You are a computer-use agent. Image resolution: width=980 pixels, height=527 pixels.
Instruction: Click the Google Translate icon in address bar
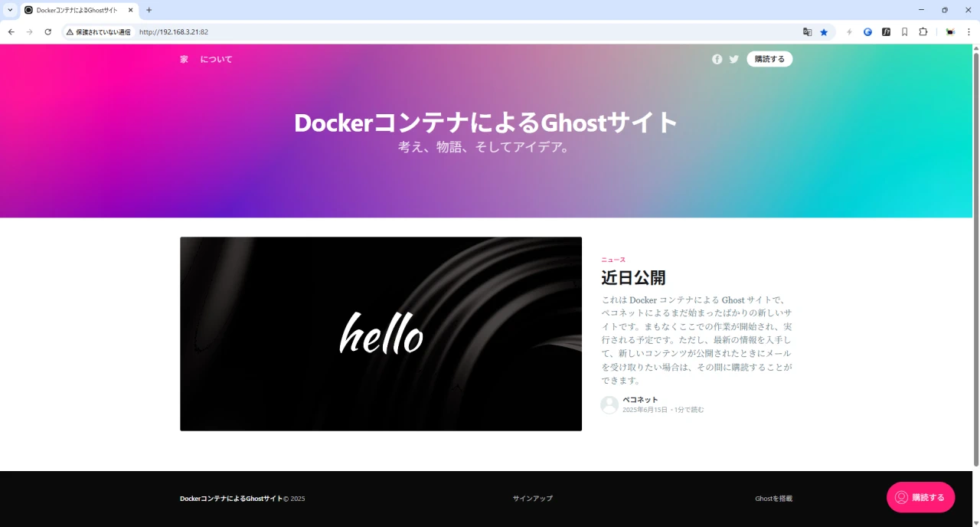pos(807,32)
